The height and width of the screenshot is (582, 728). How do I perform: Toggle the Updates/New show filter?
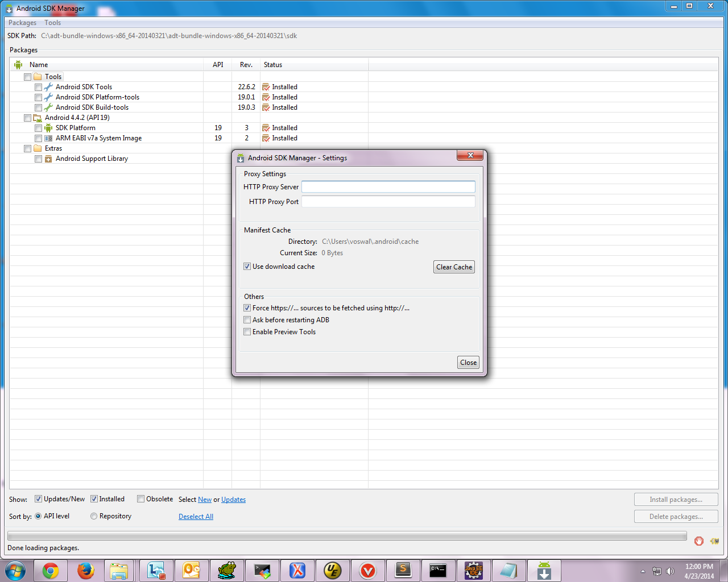pyautogui.click(x=38, y=499)
